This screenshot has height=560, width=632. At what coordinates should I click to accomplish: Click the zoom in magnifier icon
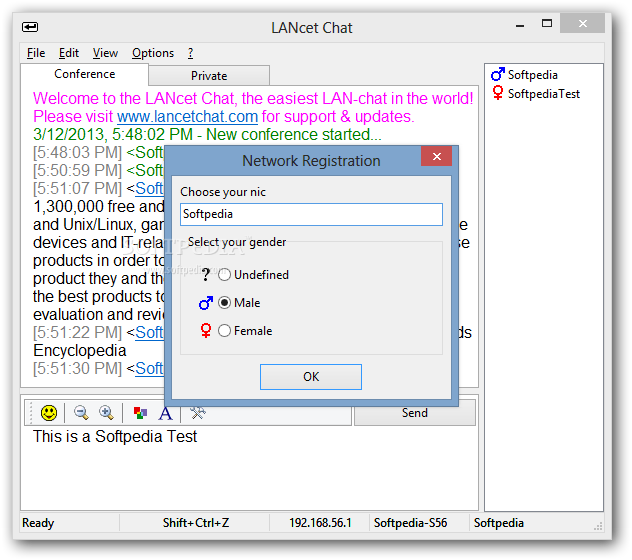106,412
